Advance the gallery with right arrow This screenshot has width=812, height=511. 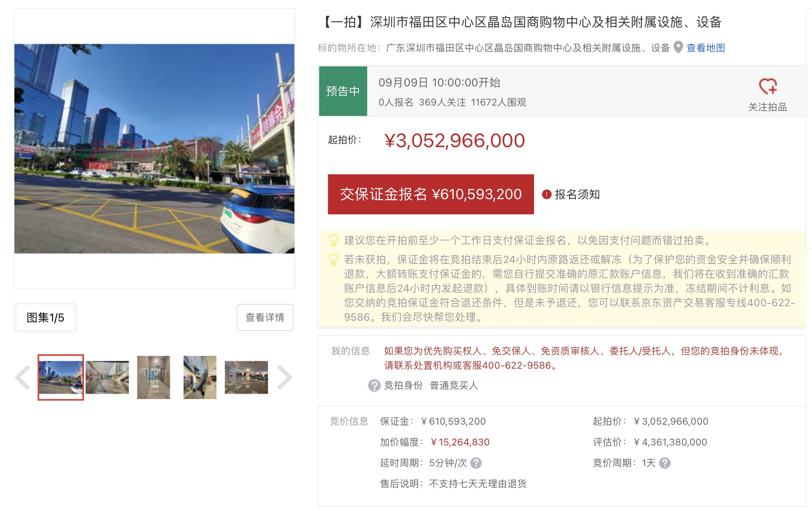pyautogui.click(x=284, y=377)
